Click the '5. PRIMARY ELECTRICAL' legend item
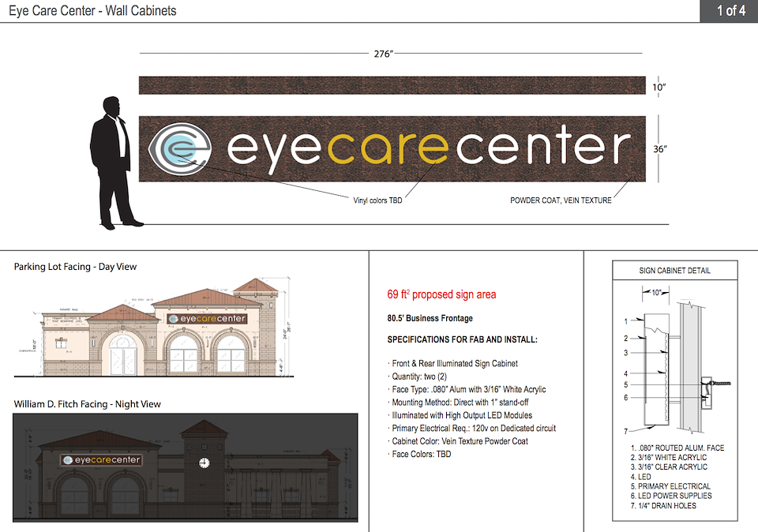 670,486
